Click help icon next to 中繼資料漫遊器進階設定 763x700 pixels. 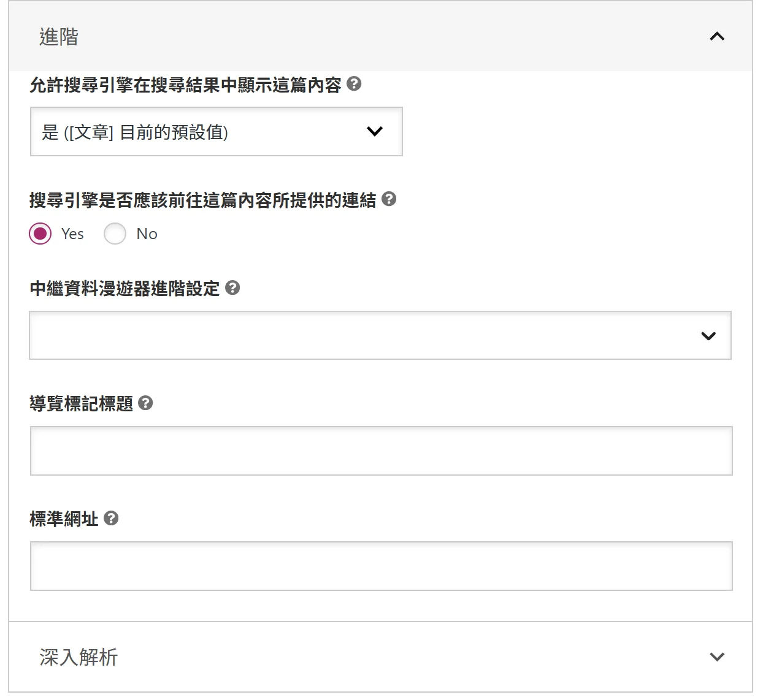[232, 287]
